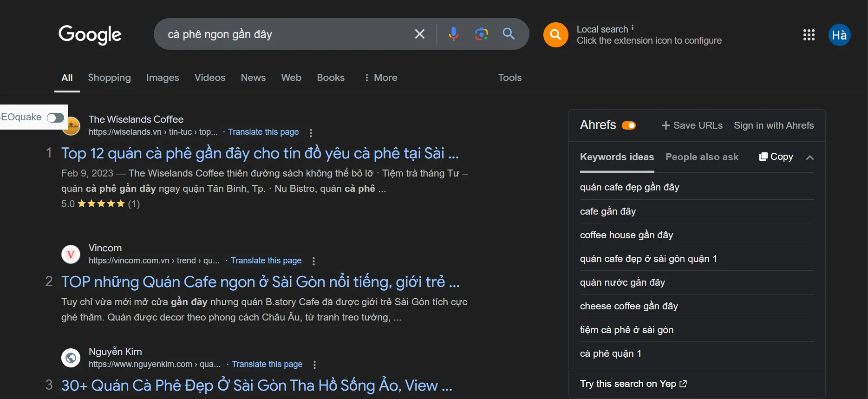Open 30+ Quán Cà Phê Đẹp result
Viewport: 868px width, 399px height.
[257, 386]
